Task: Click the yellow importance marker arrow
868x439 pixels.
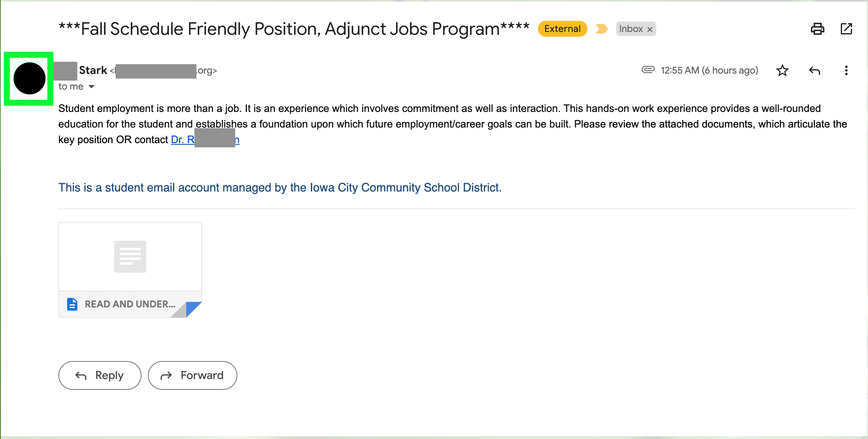Action: pos(601,29)
